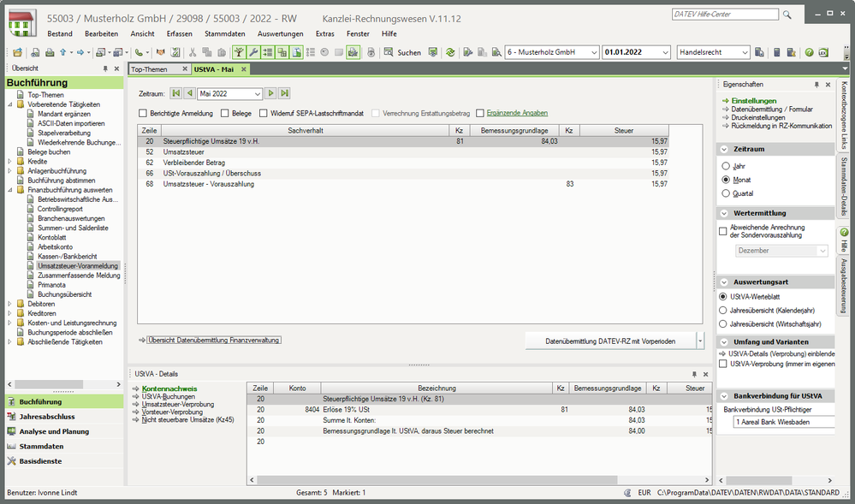Open the Auswertungen menu
The height and width of the screenshot is (504, 855).
(280, 33)
